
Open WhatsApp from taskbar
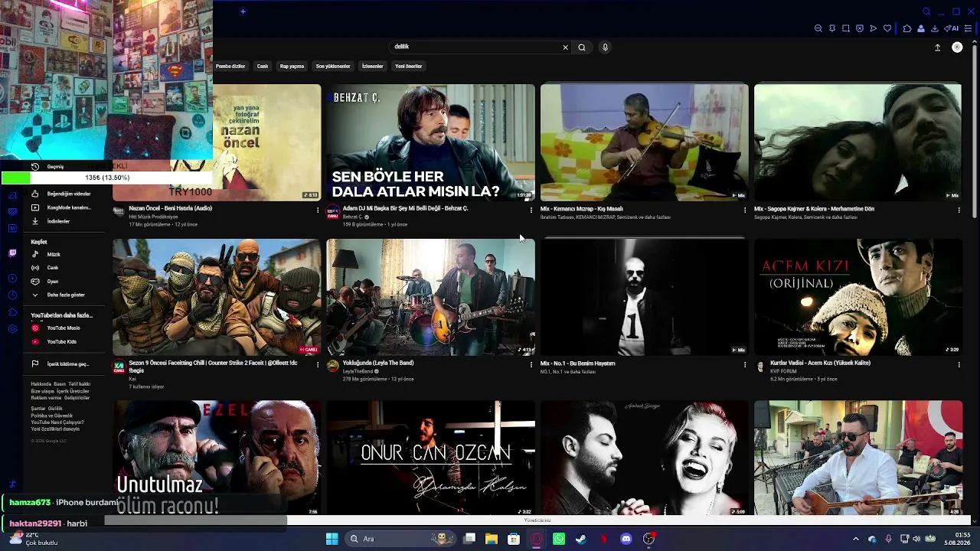click(x=559, y=539)
